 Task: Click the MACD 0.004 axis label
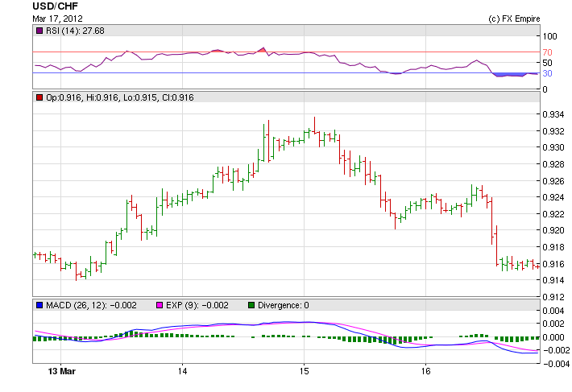click(x=553, y=311)
